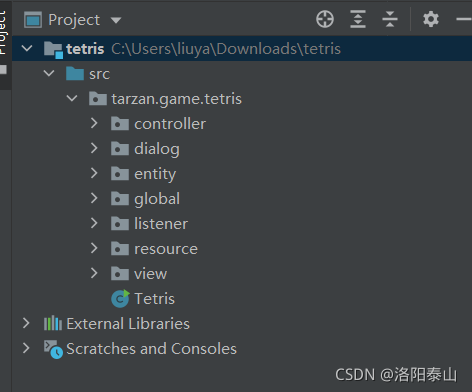Click the Select Opened File crosshair icon
472x392 pixels.
tap(325, 19)
